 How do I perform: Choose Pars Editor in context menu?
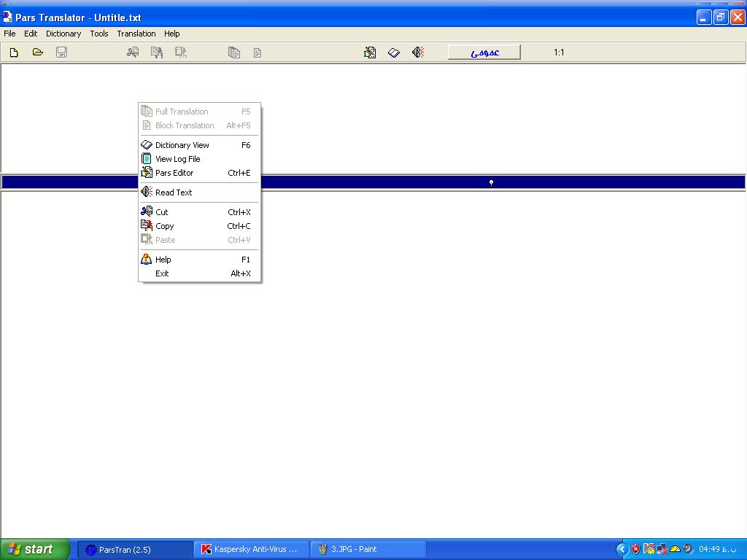click(199, 173)
